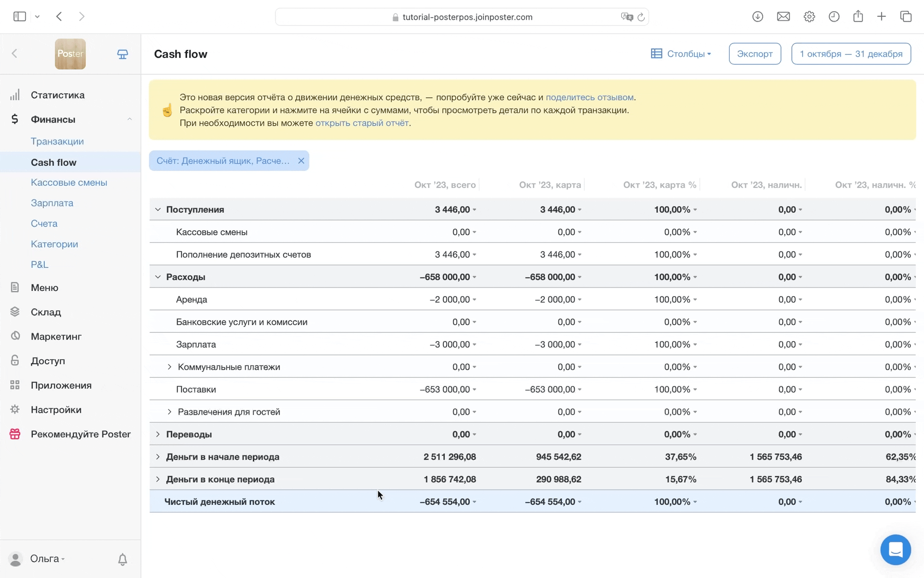Open the chat support bubble
The height and width of the screenshot is (578, 924).
coord(895,550)
